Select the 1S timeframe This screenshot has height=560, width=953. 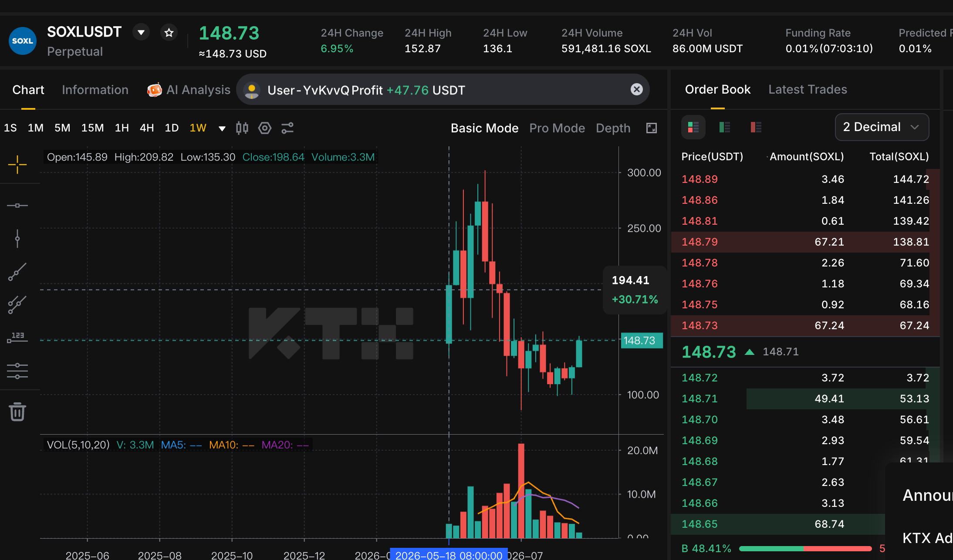click(x=10, y=128)
